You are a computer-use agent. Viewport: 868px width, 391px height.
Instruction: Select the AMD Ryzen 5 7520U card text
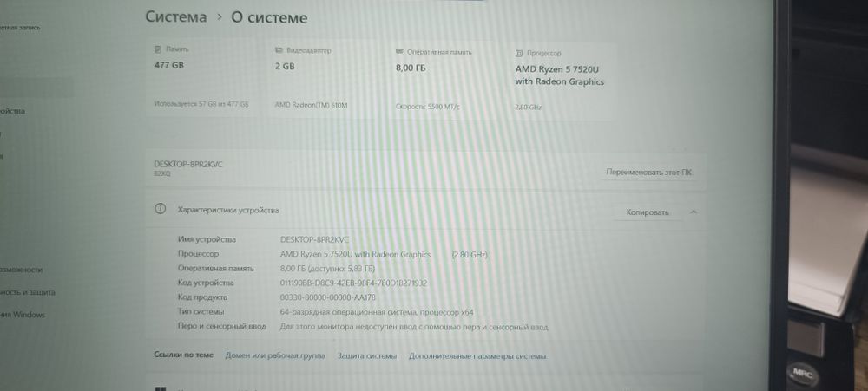560,75
